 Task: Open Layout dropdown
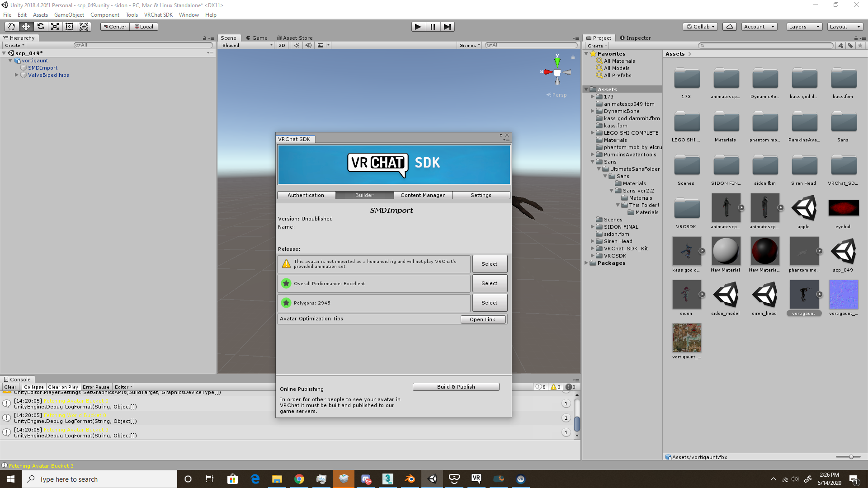point(845,27)
